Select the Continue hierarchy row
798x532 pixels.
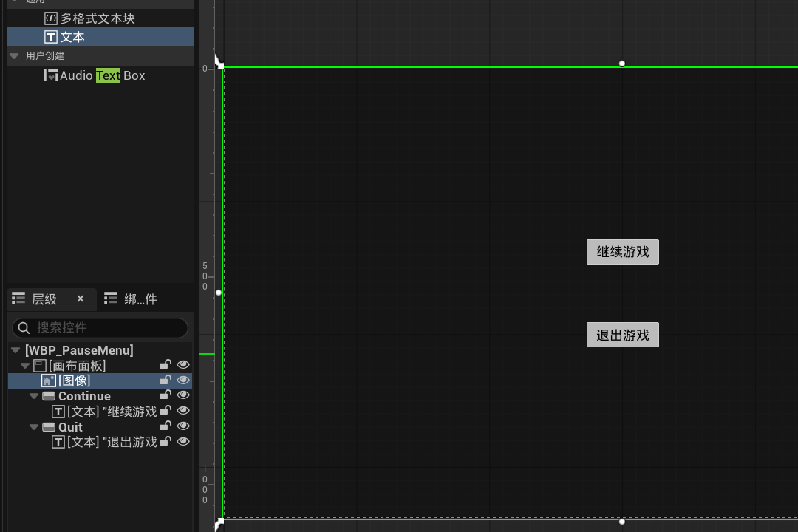click(x=100, y=396)
